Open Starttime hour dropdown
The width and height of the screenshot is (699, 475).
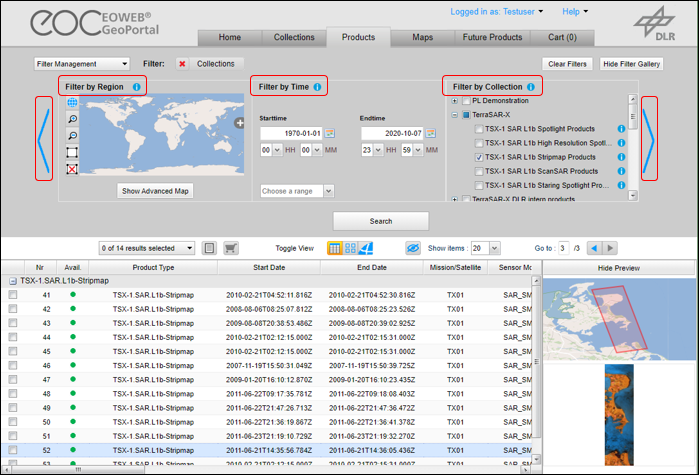pyautogui.click(x=277, y=150)
